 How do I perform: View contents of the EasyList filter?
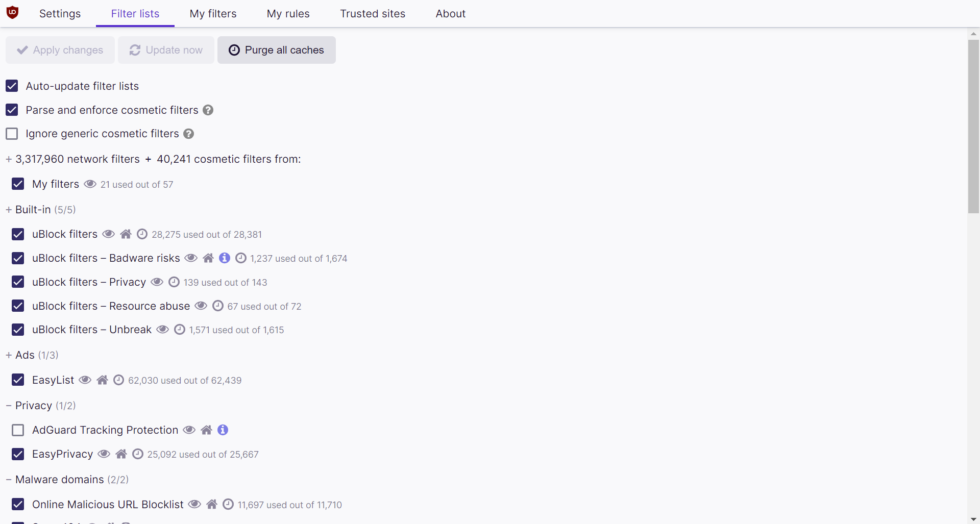(85, 380)
